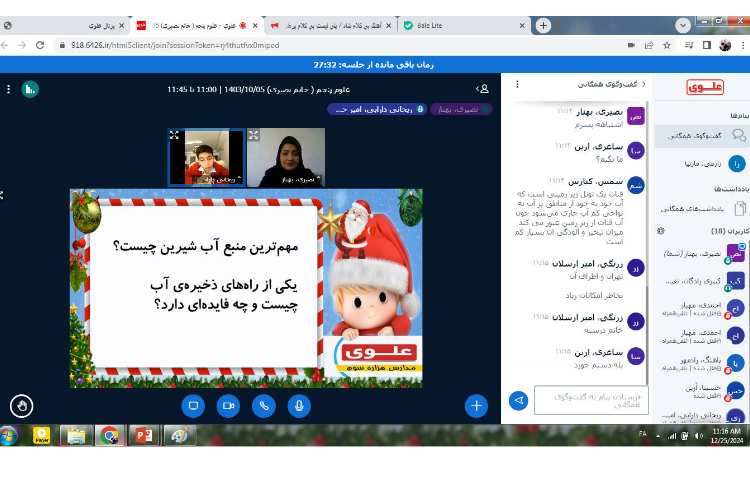Select user نصیری، بهار (شما) in list
Screen dimensions: 750x480
[x=702, y=254]
